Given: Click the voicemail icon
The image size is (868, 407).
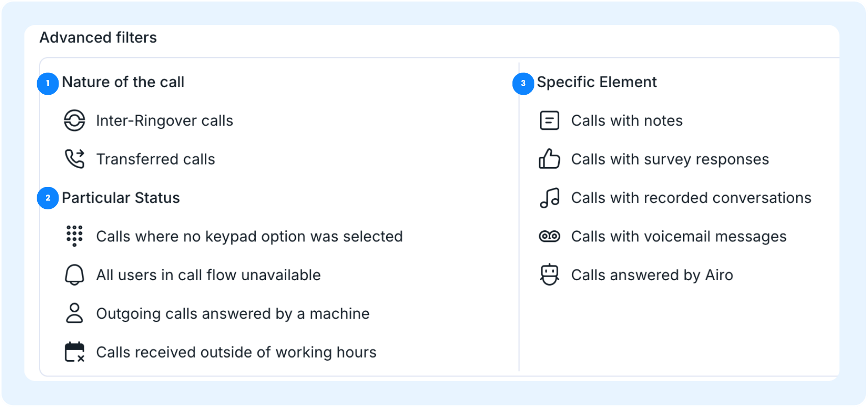Looking at the screenshot, I should (x=549, y=236).
